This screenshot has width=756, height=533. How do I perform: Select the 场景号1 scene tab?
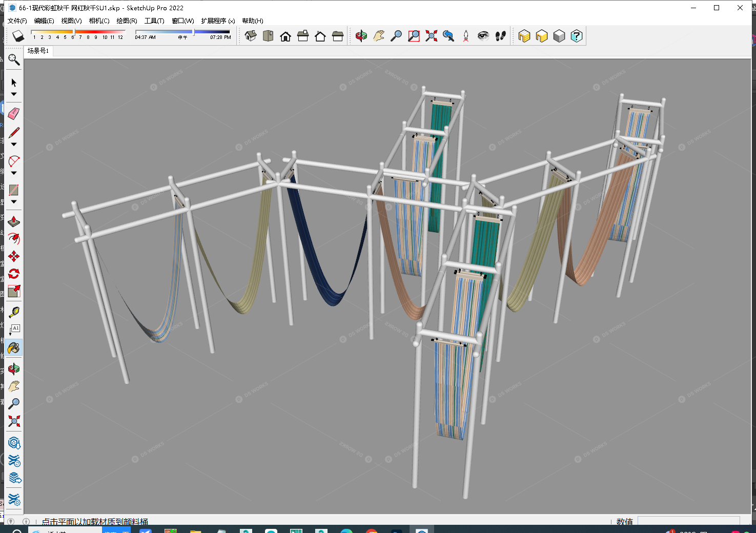[38, 51]
